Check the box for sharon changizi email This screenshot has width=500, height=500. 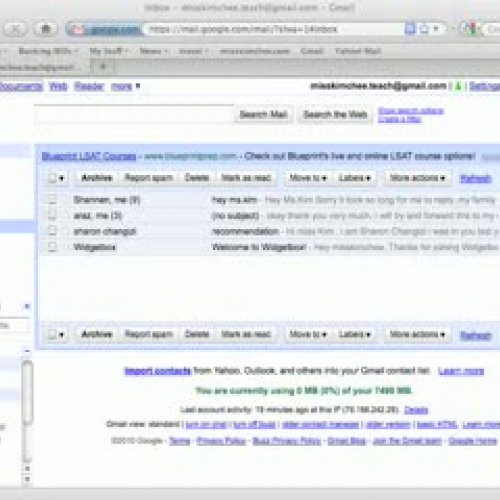[52, 231]
